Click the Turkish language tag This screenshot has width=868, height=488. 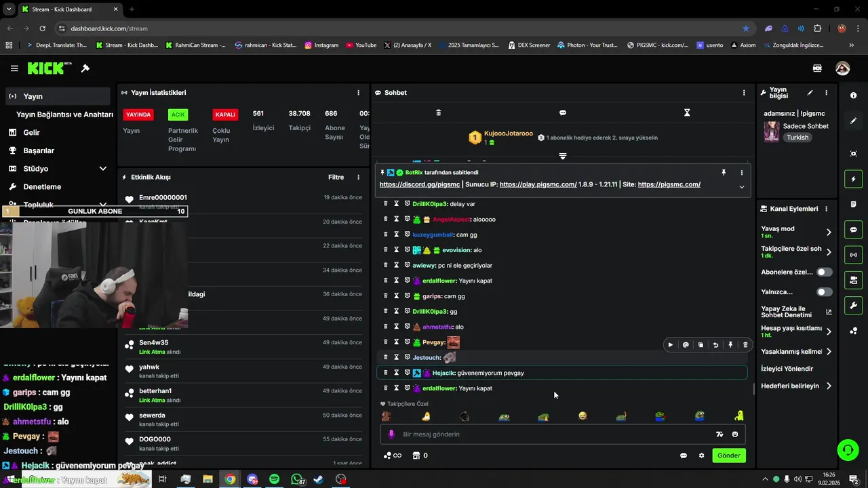[x=797, y=138]
